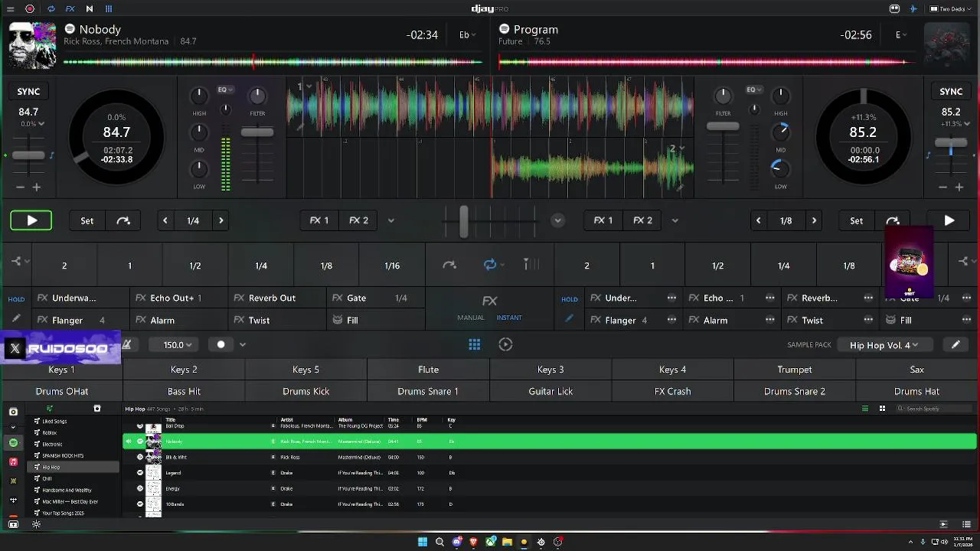
Task: Open the sampler history clock icon
Action: [x=505, y=344]
